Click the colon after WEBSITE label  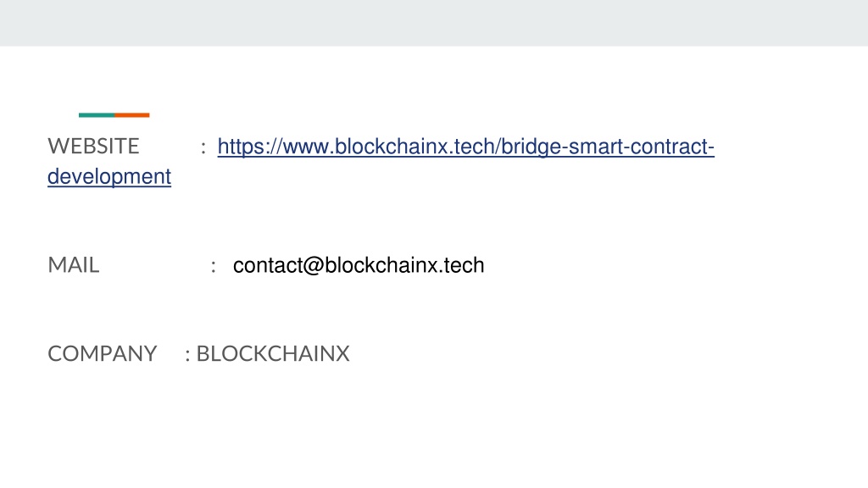tap(203, 148)
